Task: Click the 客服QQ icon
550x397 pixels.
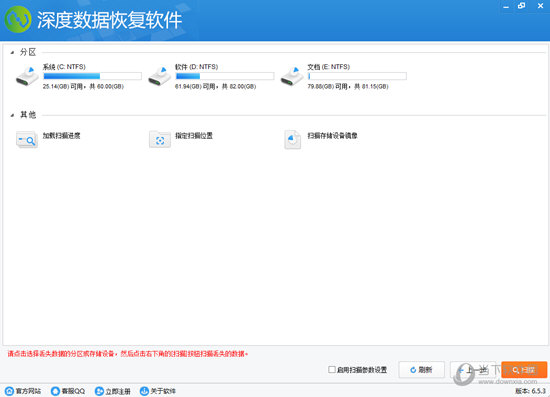Action: (55, 391)
